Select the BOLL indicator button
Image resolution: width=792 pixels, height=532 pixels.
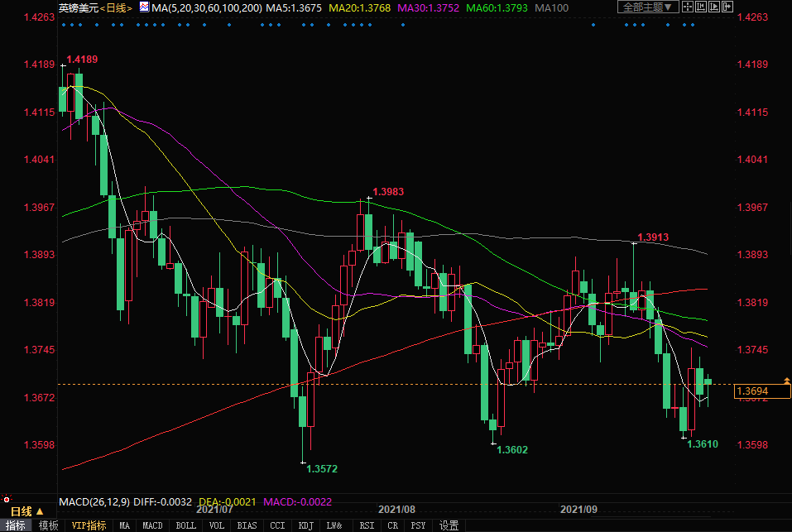coord(186,525)
